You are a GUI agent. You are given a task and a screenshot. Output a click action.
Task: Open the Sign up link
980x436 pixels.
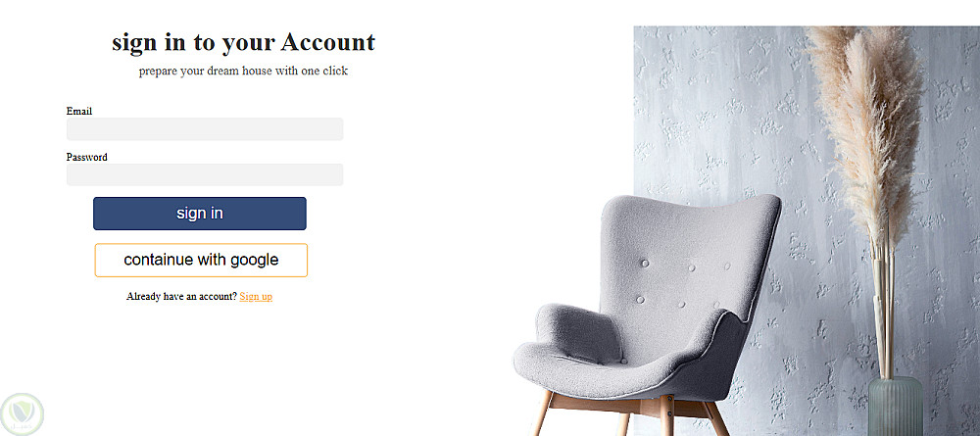[256, 297]
